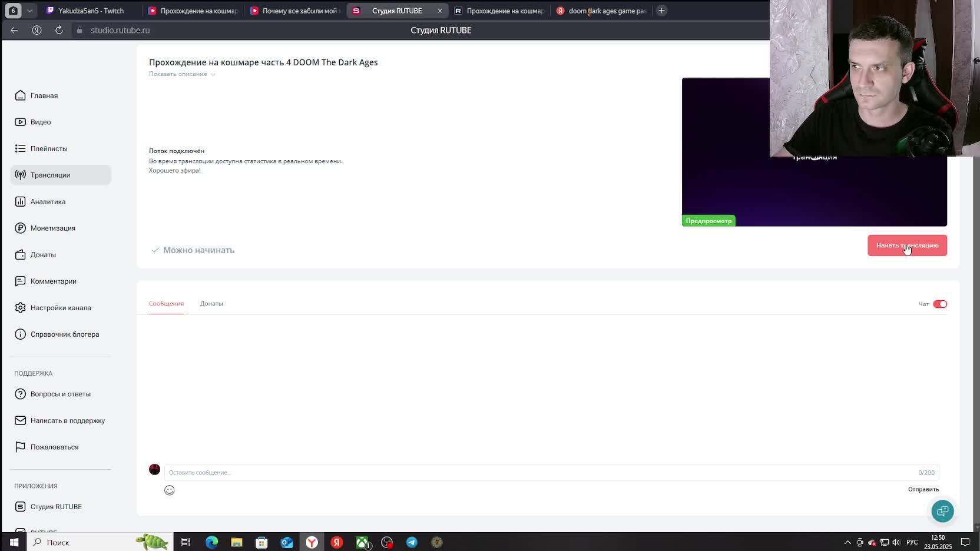Click the Предпросмотр badge
Screen dimensions: 980x551
click(x=708, y=221)
